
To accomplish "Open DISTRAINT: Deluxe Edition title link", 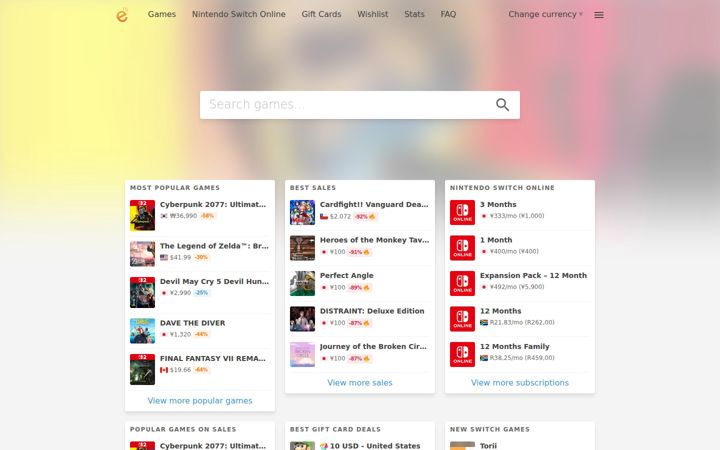I will pos(372,311).
